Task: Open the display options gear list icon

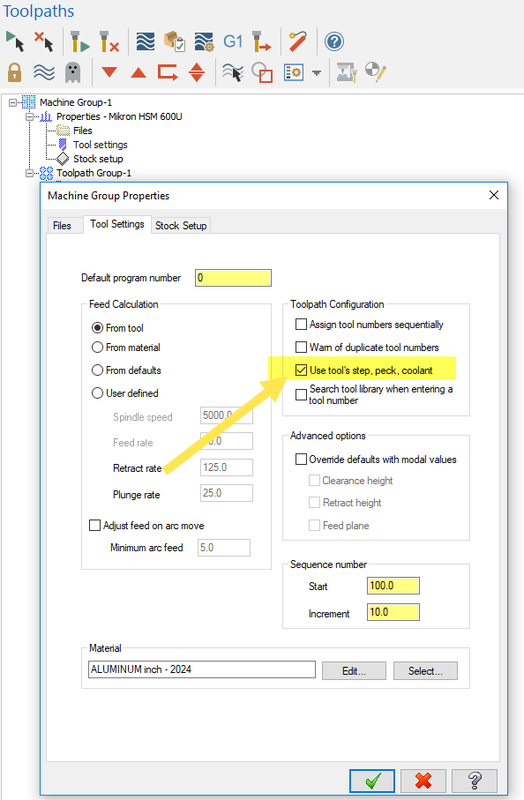Action: pyautogui.click(x=293, y=72)
